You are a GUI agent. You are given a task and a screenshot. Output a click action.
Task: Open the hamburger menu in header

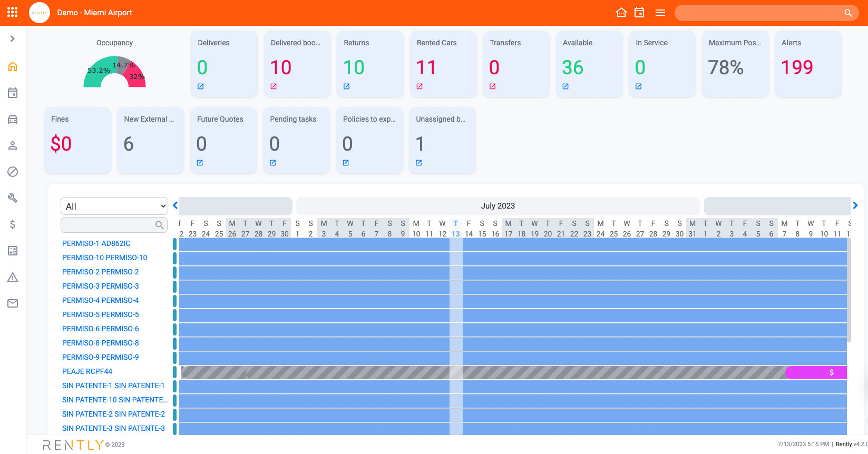(x=660, y=13)
